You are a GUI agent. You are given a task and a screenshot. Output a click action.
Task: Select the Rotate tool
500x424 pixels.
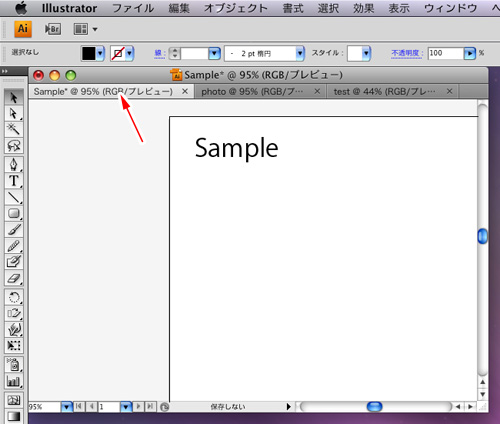14,297
